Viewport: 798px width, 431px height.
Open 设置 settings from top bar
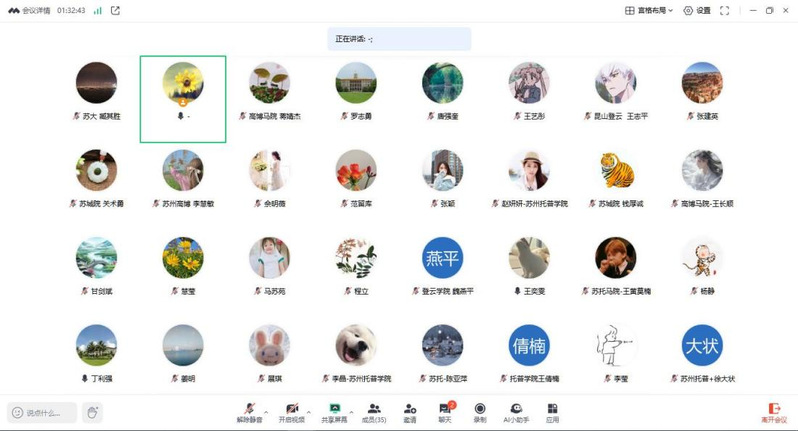[x=697, y=11]
